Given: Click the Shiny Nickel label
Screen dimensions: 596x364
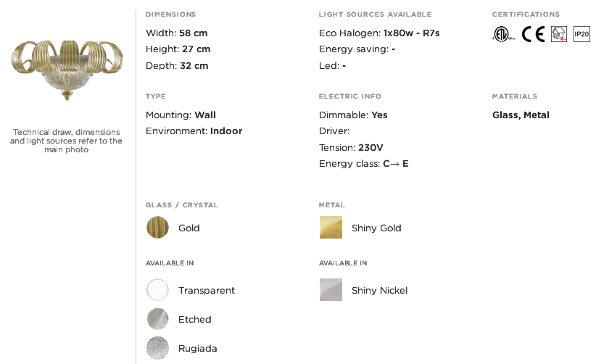Looking at the screenshot, I should [x=379, y=290].
